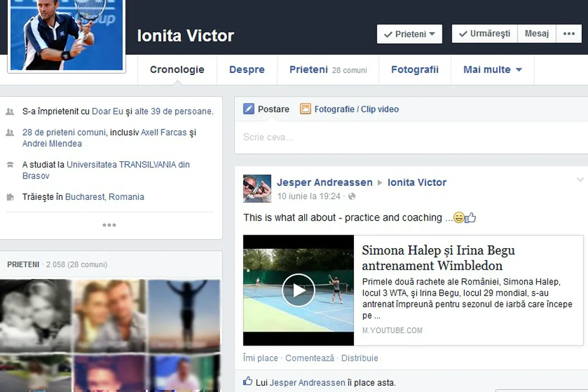Expand the intro section ellipsis
This screenshot has width=588, height=392.
(109, 225)
